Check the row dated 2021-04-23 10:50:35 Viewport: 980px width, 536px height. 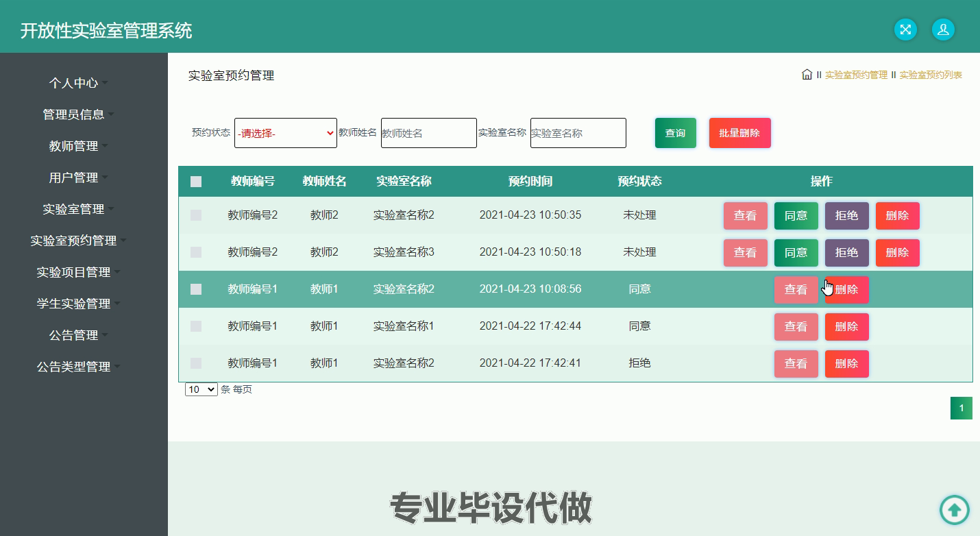(196, 215)
